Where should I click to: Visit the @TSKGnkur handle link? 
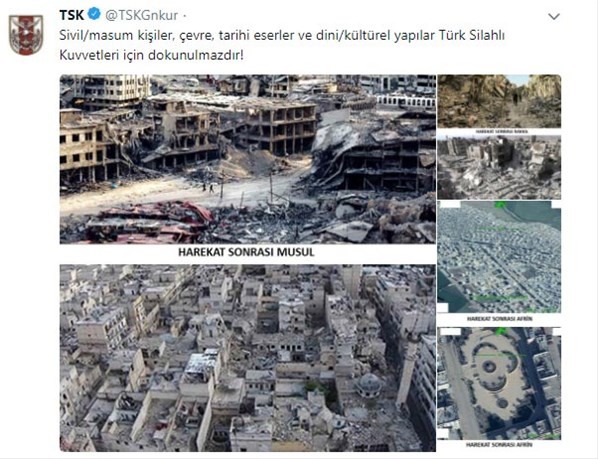point(141,15)
